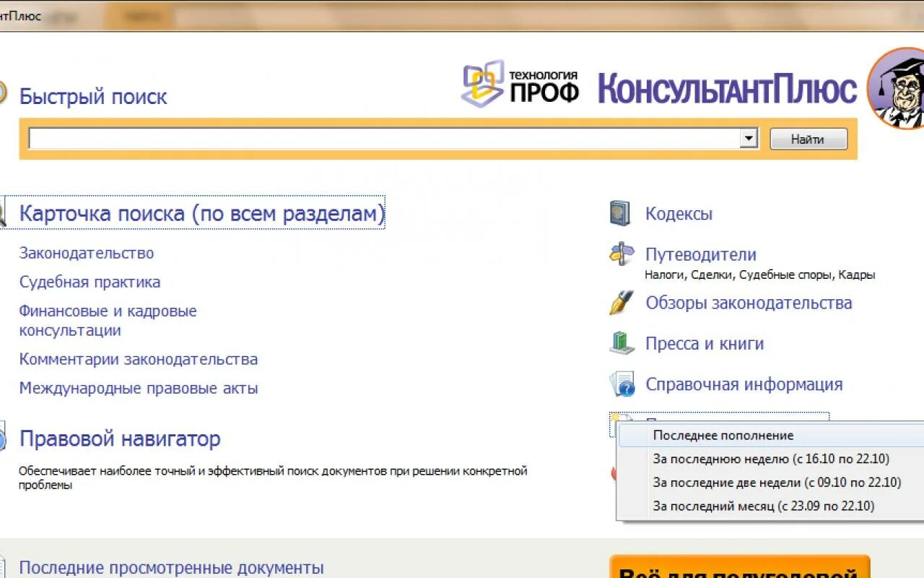Open Обзоры законодательства link
This screenshot has width=924, height=578.
(x=749, y=303)
